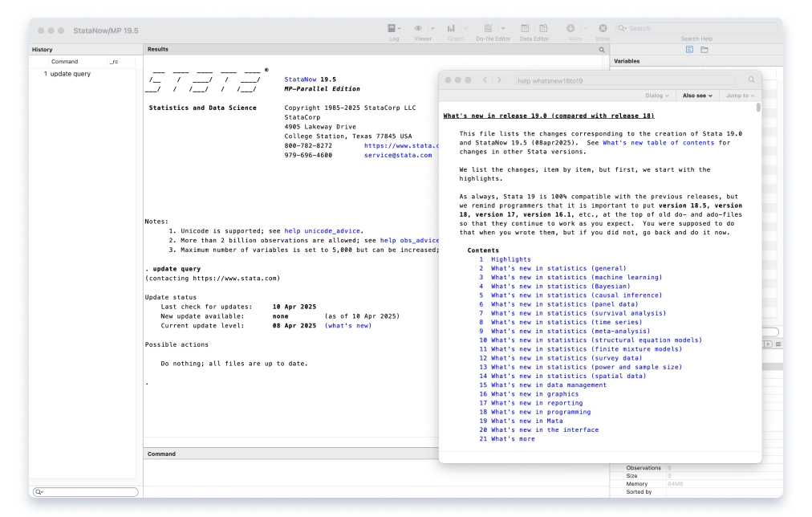The height and width of the screenshot is (517, 812).
Task: Click the Data Editor browse icon
Action: 543,28
